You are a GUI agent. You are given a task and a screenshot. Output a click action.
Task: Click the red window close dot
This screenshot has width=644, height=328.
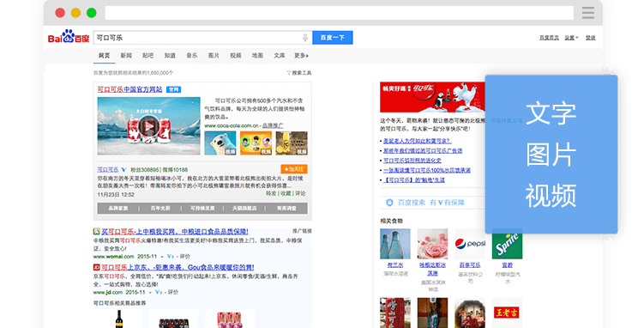coord(60,13)
